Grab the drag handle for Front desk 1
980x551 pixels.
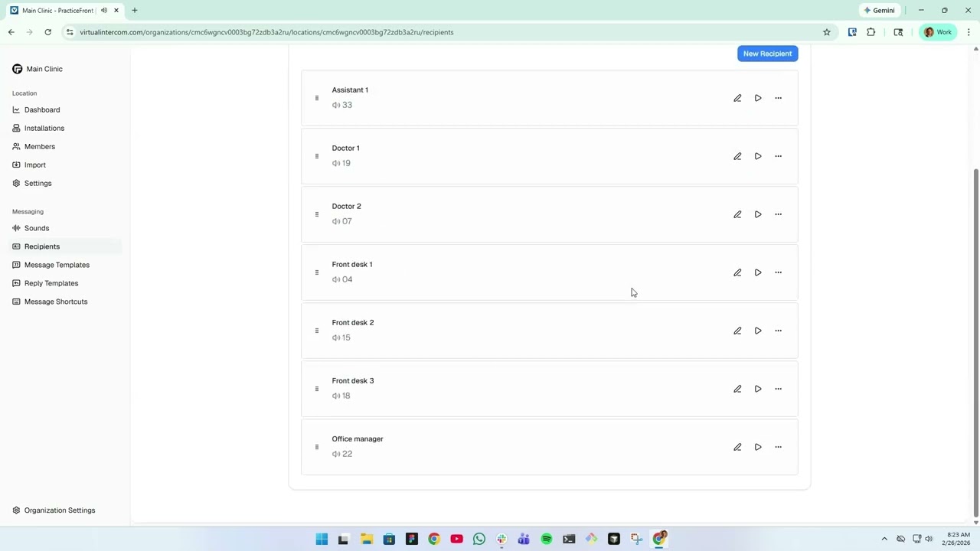click(x=316, y=272)
